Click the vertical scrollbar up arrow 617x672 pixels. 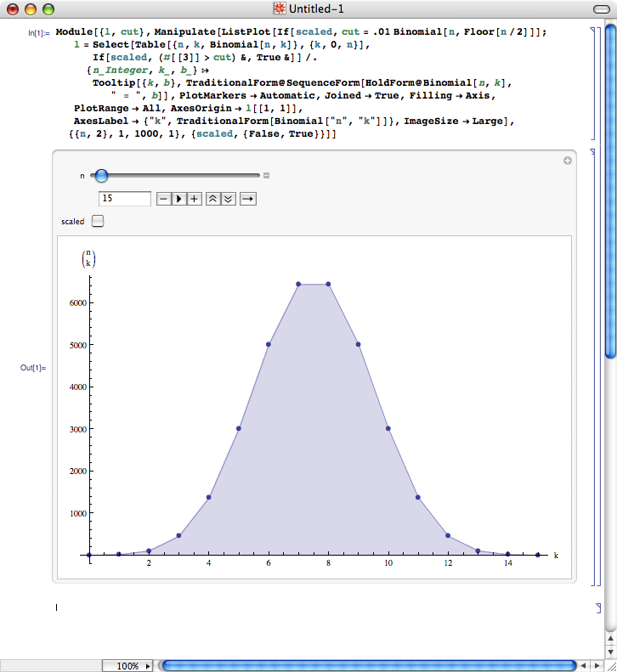(x=609, y=636)
